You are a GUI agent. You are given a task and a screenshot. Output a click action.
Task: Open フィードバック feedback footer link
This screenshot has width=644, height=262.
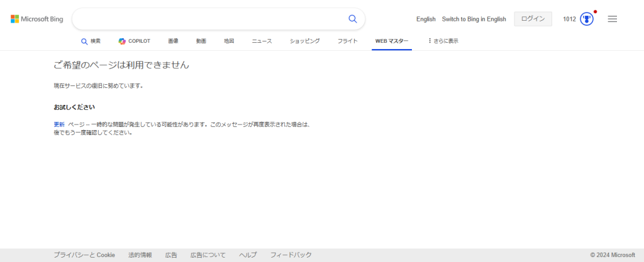(291, 255)
